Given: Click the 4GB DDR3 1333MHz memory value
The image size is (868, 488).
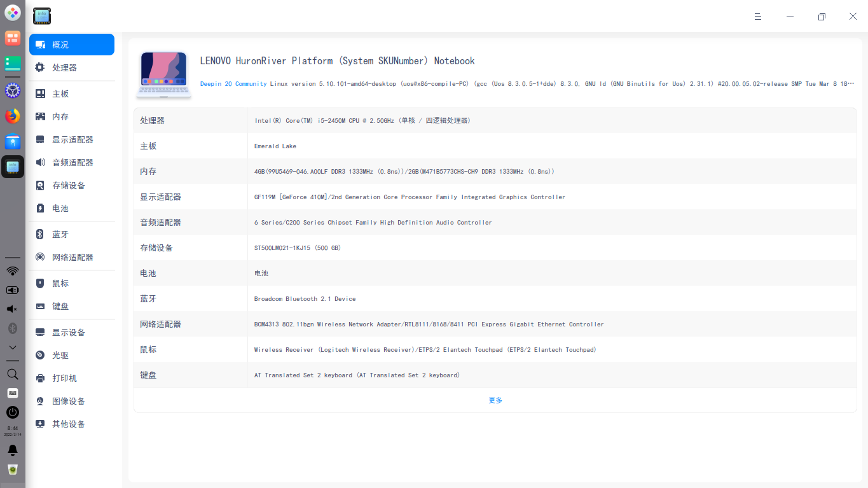Looking at the screenshot, I should coord(404,171).
